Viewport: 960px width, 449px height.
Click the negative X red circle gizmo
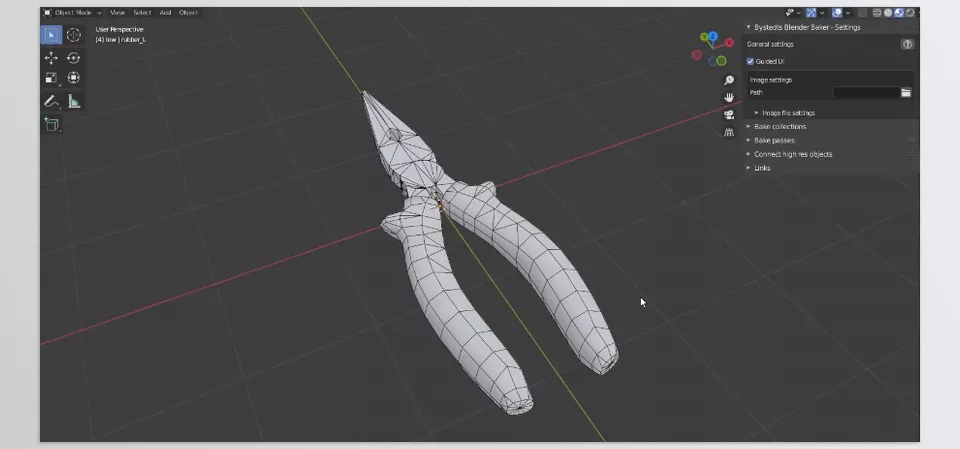coord(697,55)
